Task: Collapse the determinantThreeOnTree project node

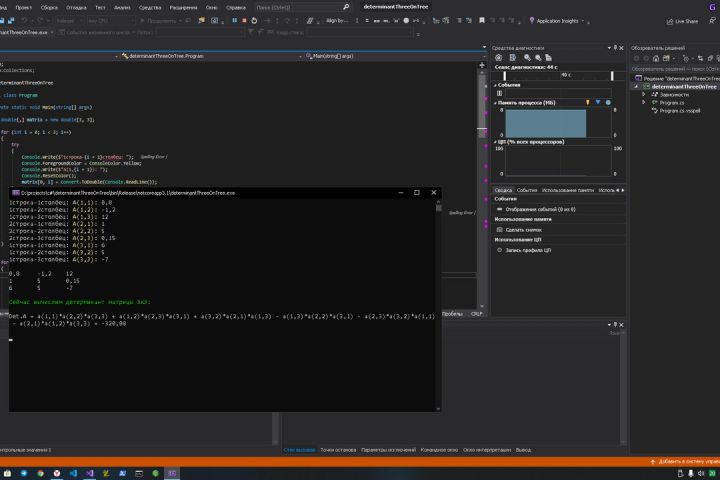Action: (x=636, y=86)
